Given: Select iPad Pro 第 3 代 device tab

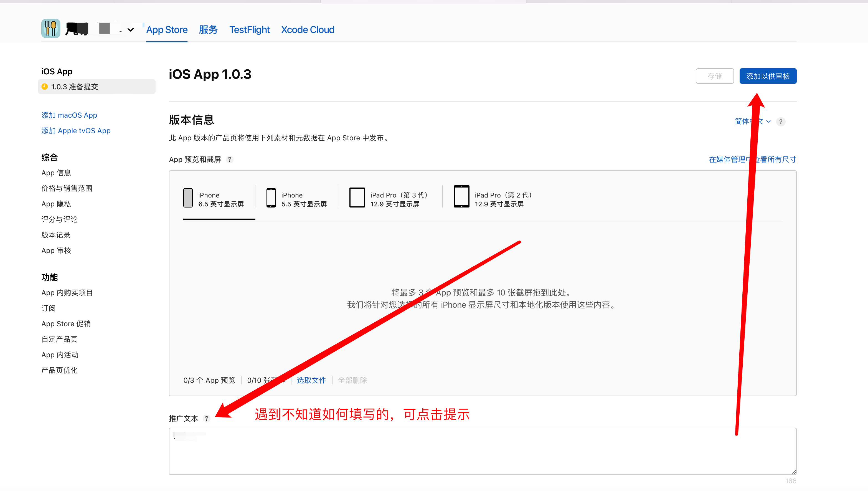Looking at the screenshot, I should (x=389, y=199).
